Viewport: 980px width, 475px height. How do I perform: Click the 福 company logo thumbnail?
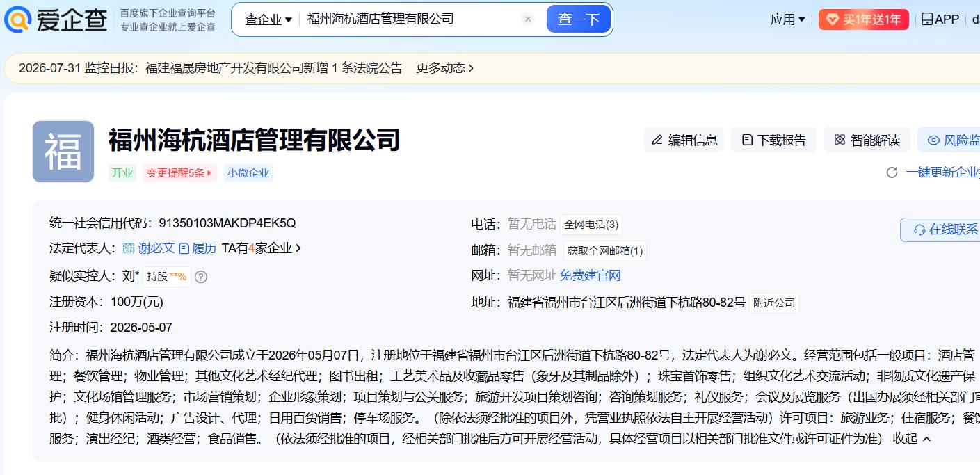pyautogui.click(x=63, y=152)
